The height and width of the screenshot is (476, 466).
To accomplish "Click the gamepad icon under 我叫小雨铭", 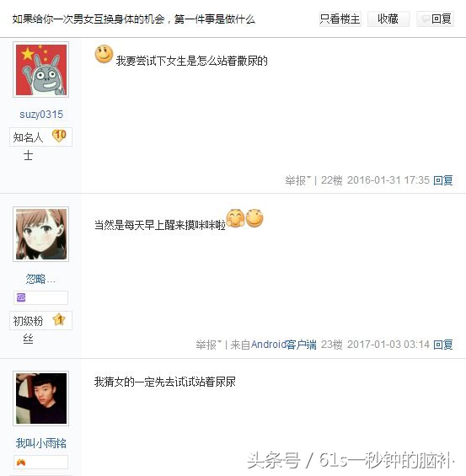I will (21, 463).
